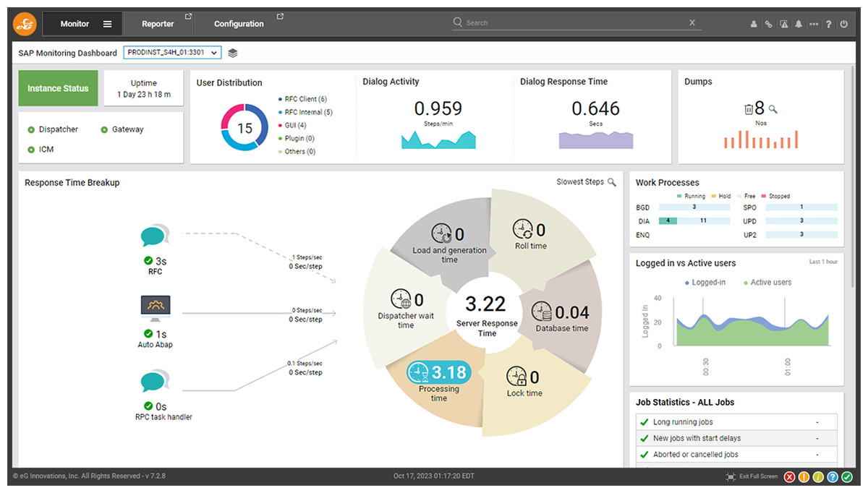Open the user profile icon in header
The height and width of the screenshot is (493, 868).
coord(753,24)
